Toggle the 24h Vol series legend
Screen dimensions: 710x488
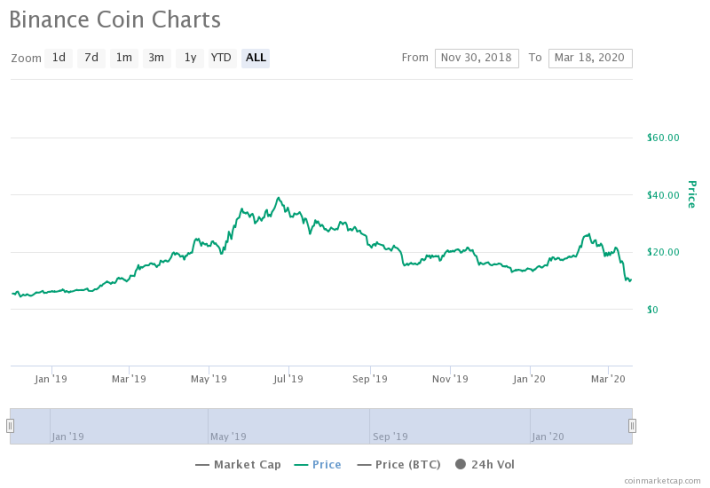[x=485, y=464]
